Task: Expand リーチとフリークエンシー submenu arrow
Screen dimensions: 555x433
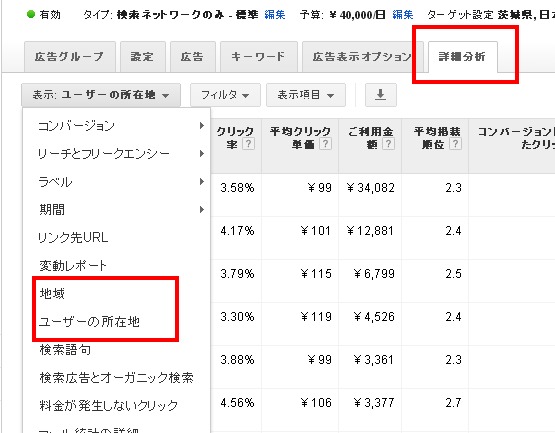Action: click(x=201, y=153)
